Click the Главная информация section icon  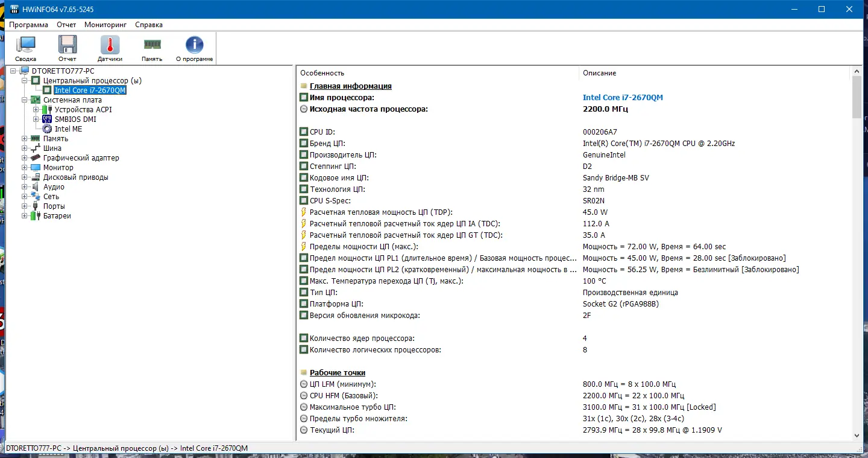(304, 86)
